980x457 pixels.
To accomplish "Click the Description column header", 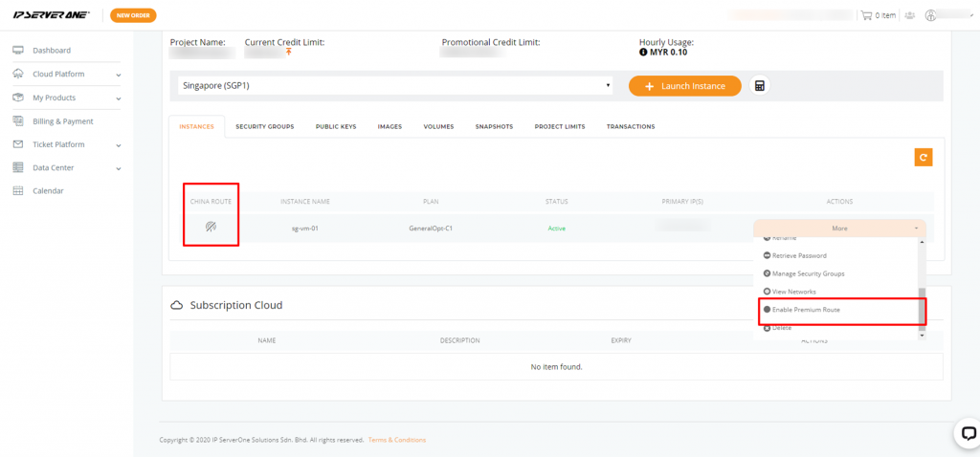I will (459, 341).
